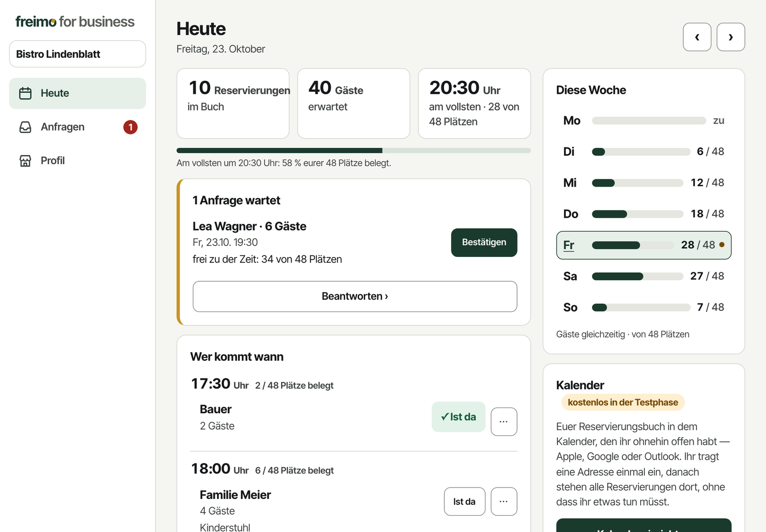Screen dimensions: 766x532
Task: Click the freimo for business logo
Action: pos(75,22)
